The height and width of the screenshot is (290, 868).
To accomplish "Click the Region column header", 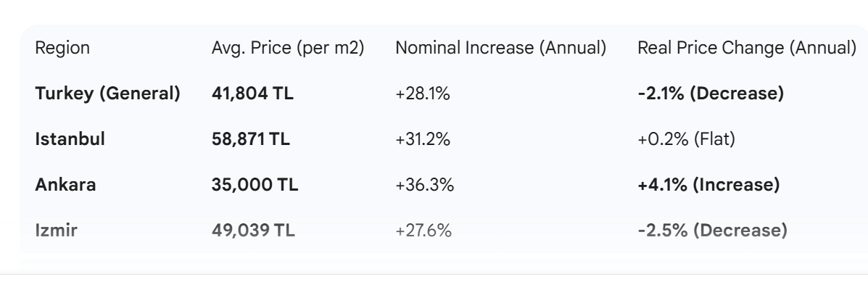I will 62,49.
